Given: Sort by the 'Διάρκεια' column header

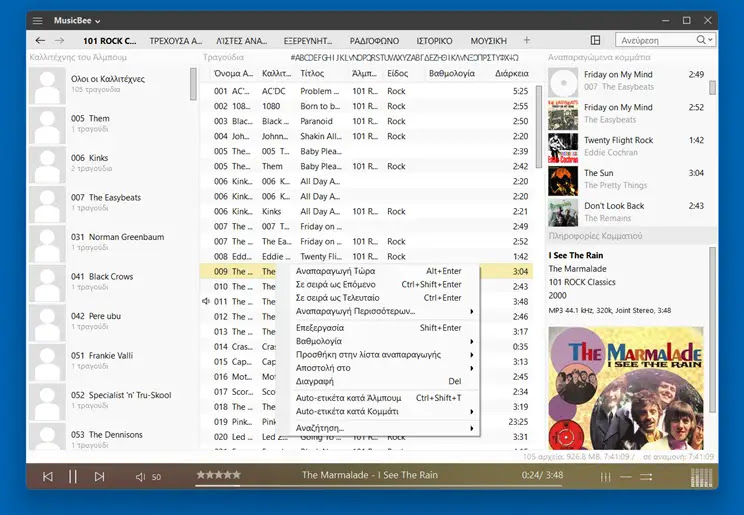Looking at the screenshot, I should (512, 74).
